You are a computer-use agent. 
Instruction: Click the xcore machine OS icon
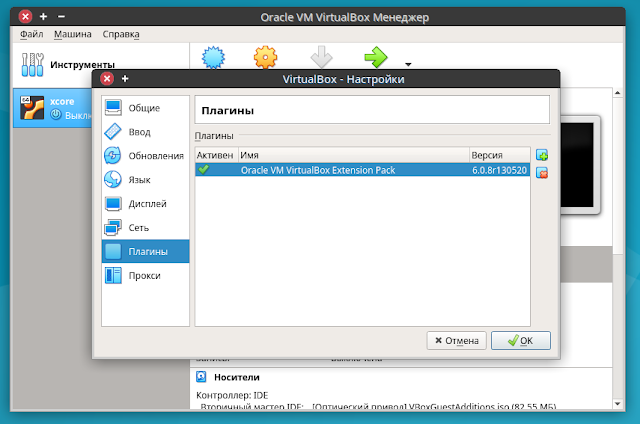point(32,108)
